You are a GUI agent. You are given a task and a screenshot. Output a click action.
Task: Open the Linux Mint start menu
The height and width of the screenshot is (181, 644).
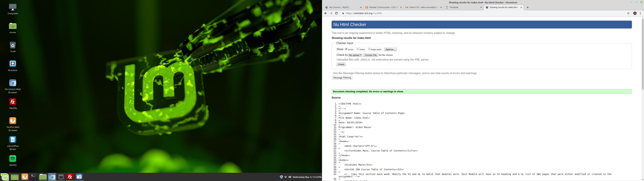point(5,177)
